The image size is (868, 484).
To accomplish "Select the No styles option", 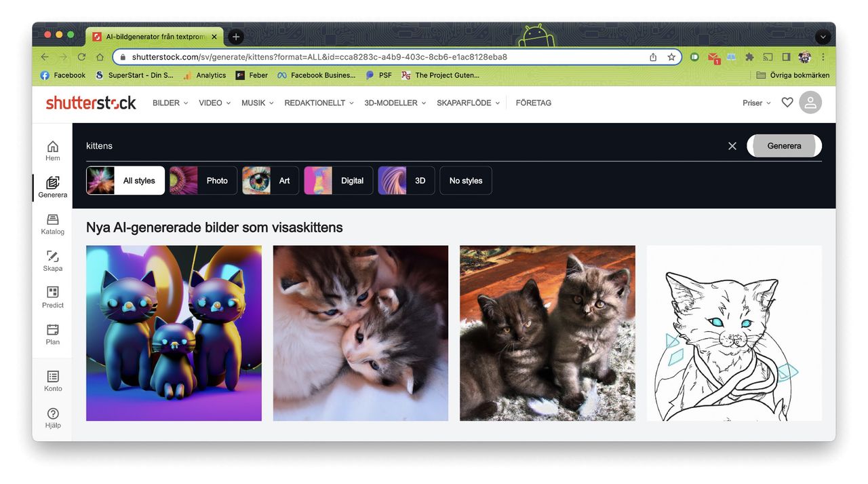I will [465, 180].
